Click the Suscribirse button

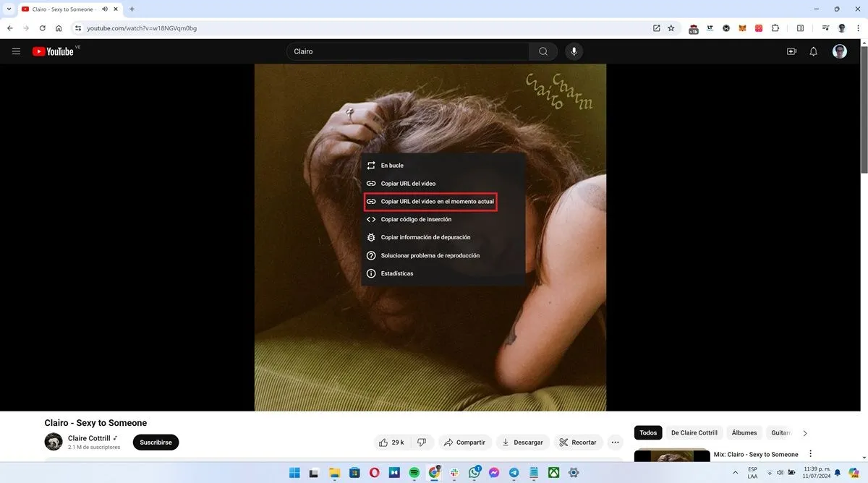(155, 442)
